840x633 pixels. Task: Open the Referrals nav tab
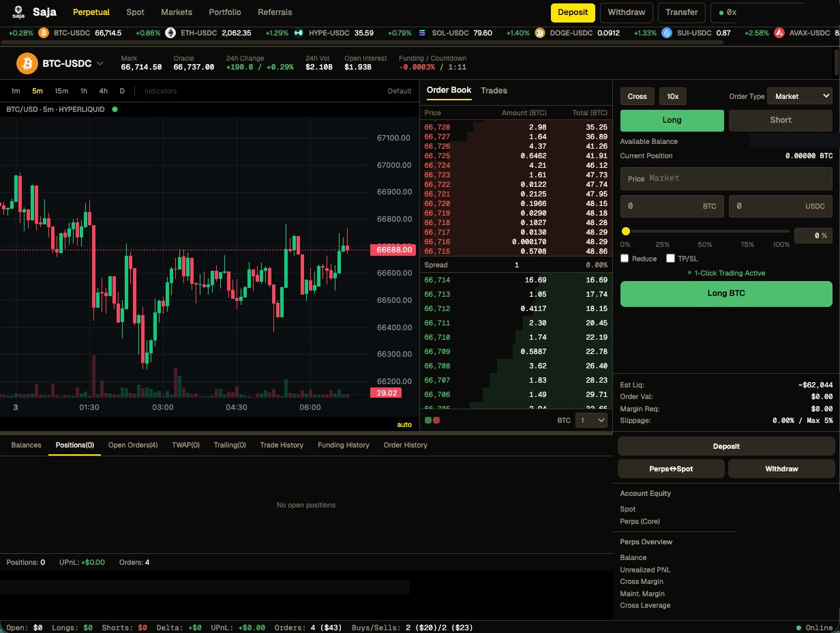point(275,12)
